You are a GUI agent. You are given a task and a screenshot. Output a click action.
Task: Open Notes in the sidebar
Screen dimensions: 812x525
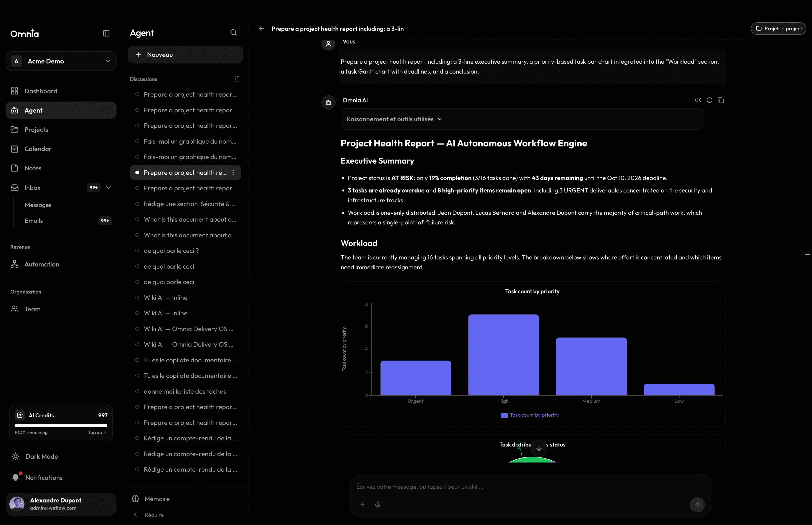[61, 168]
